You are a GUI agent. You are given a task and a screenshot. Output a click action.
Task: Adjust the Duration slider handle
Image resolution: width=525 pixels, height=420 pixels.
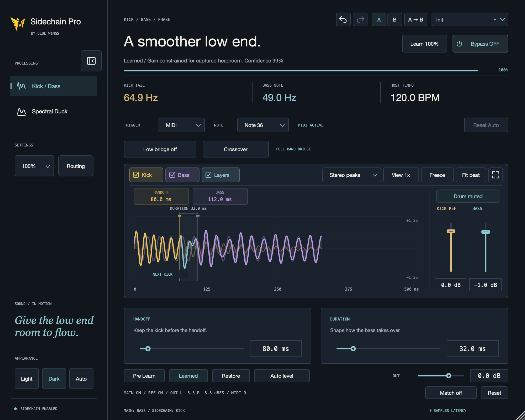353,349
